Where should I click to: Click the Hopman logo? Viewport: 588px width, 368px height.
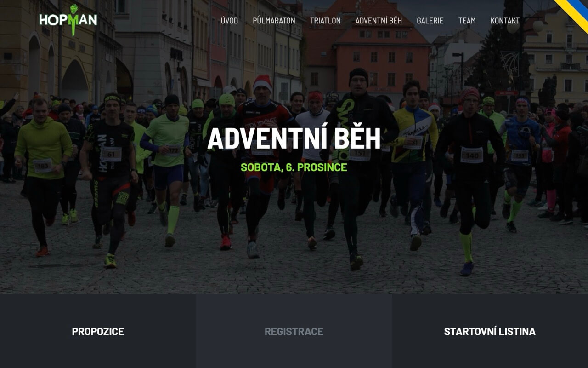[x=68, y=20]
